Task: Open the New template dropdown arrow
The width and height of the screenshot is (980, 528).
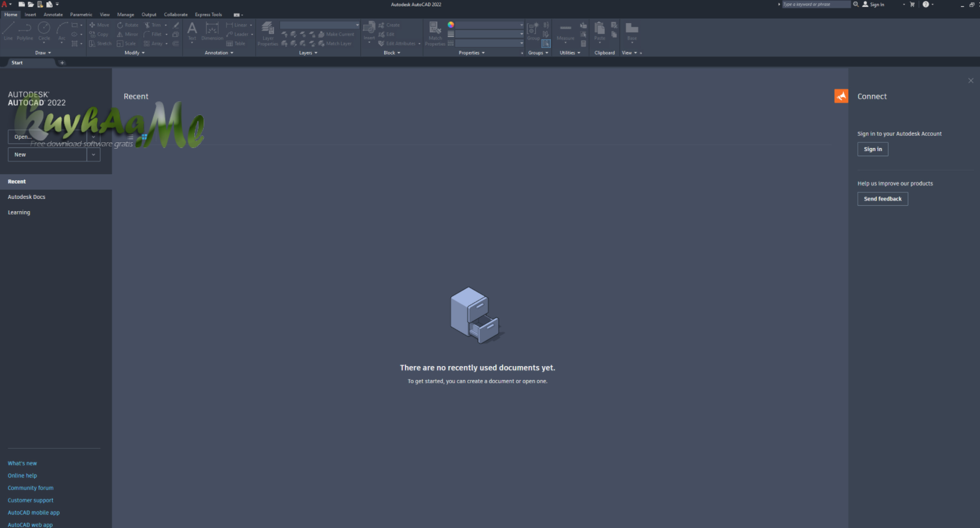Action: tap(94, 154)
